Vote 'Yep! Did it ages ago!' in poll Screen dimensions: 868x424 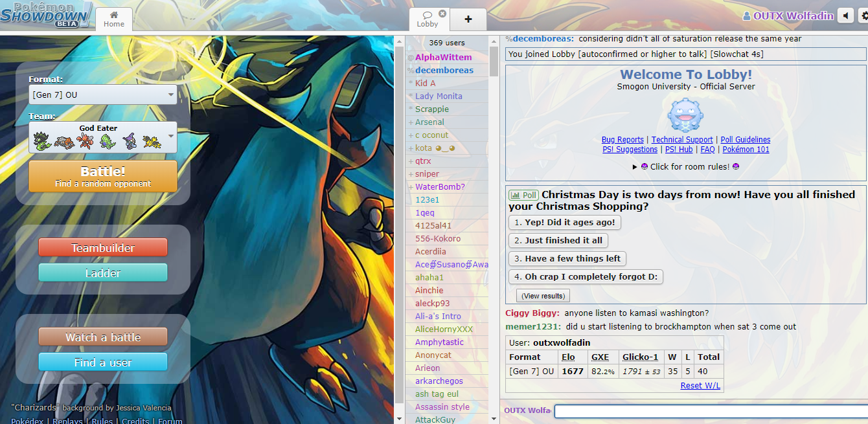pos(565,222)
